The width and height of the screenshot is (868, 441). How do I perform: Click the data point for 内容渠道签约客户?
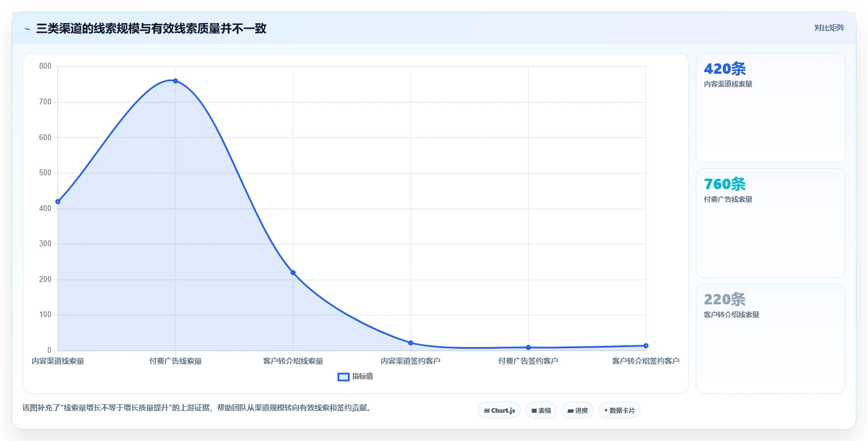411,342
